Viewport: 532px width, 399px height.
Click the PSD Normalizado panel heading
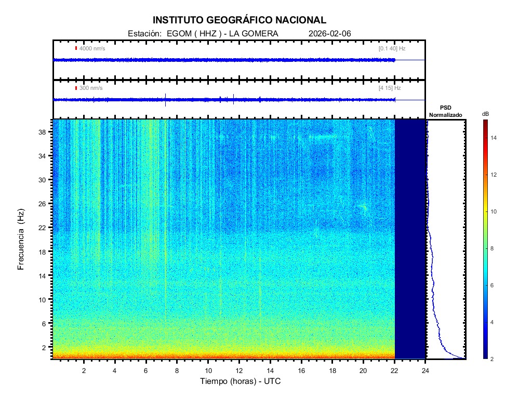445,111
